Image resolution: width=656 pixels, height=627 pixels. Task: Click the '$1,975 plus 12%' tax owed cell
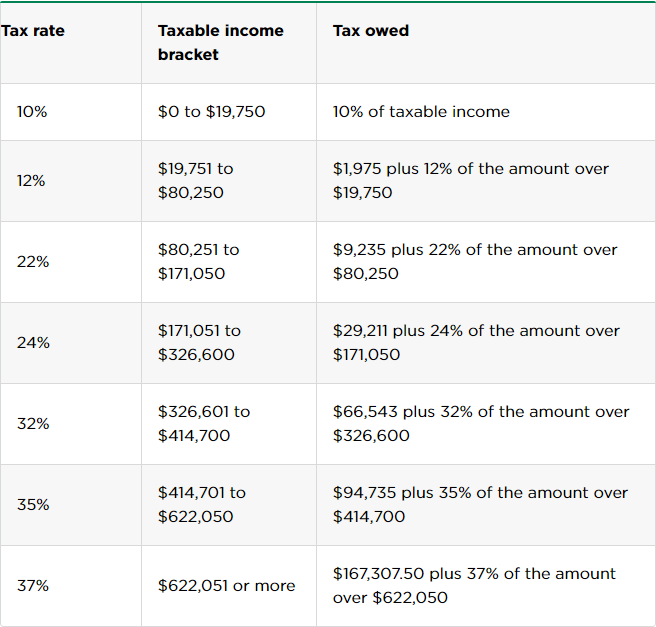pyautogui.click(x=470, y=181)
